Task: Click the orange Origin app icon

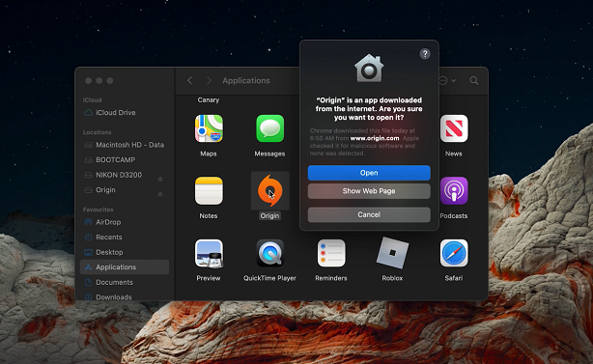Action: click(x=269, y=191)
